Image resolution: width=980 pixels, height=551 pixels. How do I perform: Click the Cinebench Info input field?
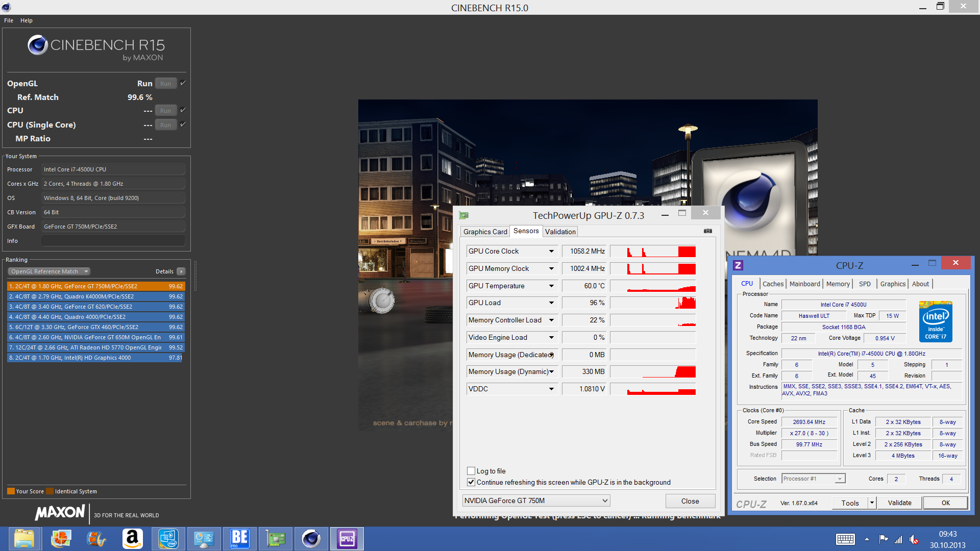113,241
